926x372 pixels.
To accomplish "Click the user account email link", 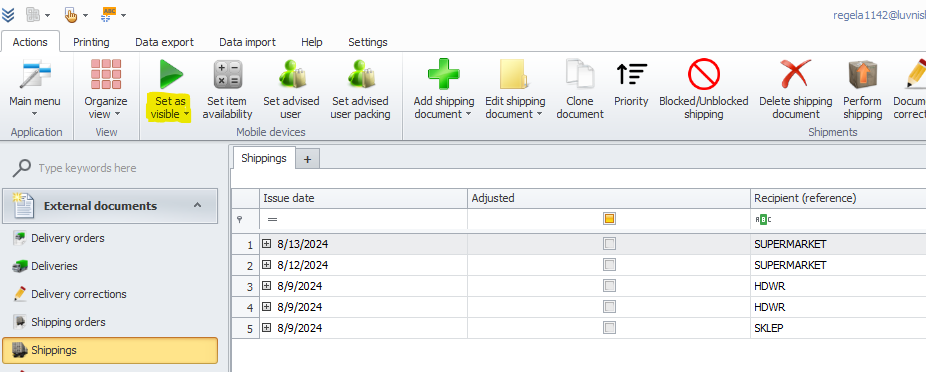I will 879,15.
